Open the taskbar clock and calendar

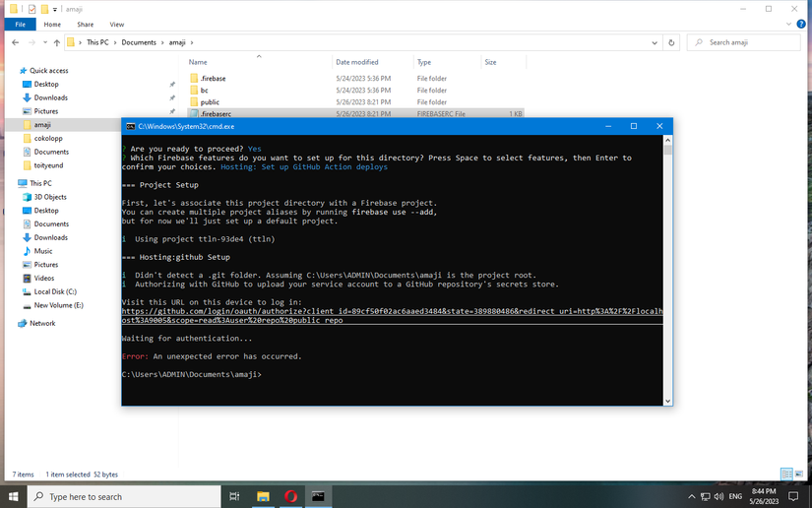764,496
